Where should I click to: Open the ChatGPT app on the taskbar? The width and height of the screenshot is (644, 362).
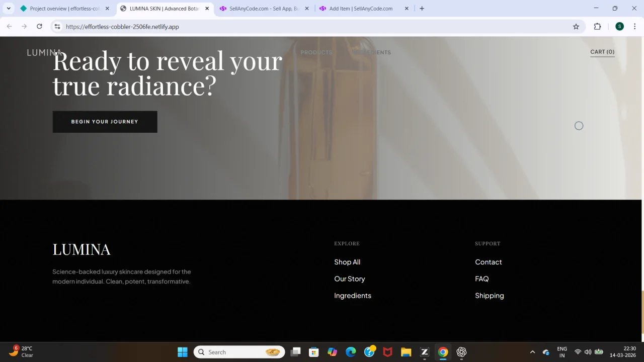(461, 352)
